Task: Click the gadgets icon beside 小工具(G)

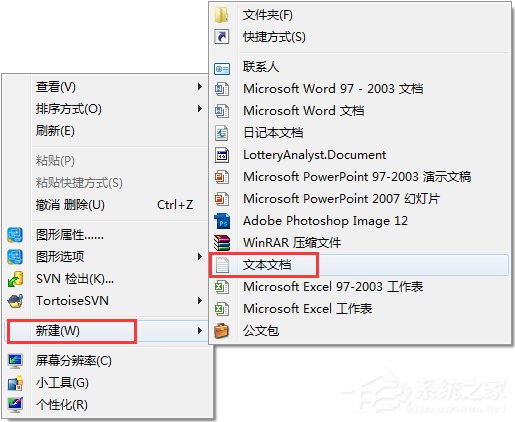Action: [15, 383]
